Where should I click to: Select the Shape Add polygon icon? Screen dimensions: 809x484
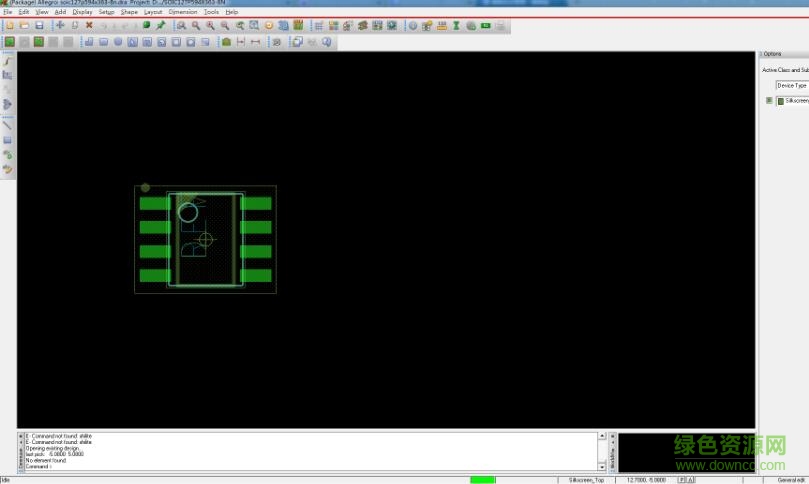[89, 42]
